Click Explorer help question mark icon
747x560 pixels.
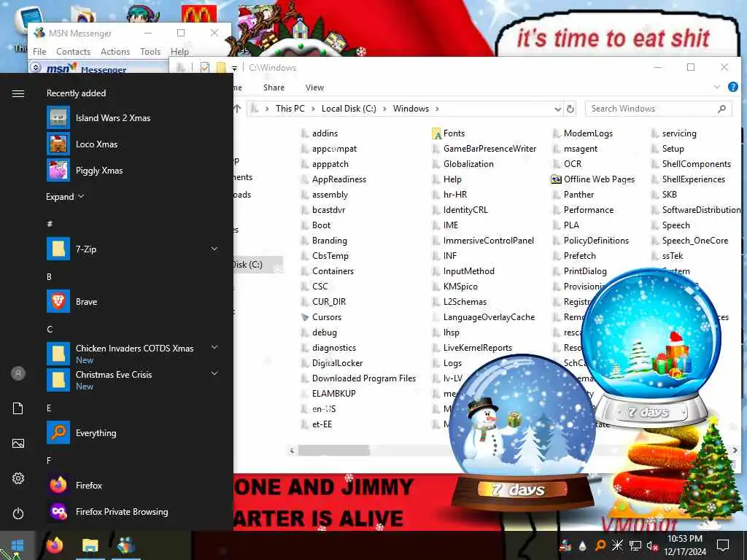733,87
